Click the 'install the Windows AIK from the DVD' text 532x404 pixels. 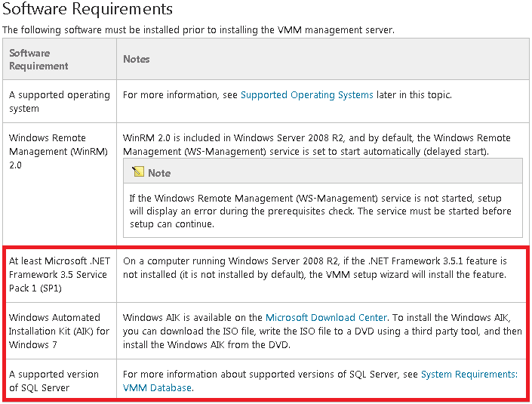point(206,345)
